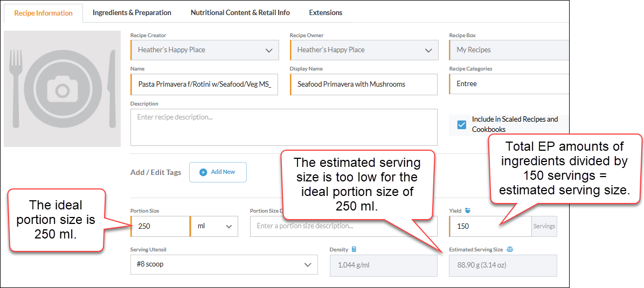Expand the Recipe Owner dropdown
This screenshot has height=288, width=644.
coord(364,50)
